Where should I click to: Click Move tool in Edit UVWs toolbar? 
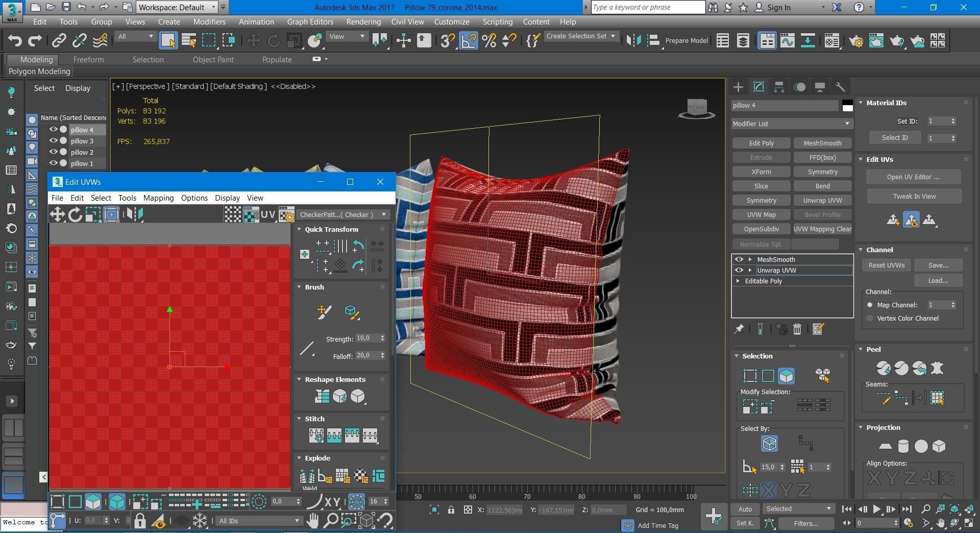pyautogui.click(x=57, y=214)
